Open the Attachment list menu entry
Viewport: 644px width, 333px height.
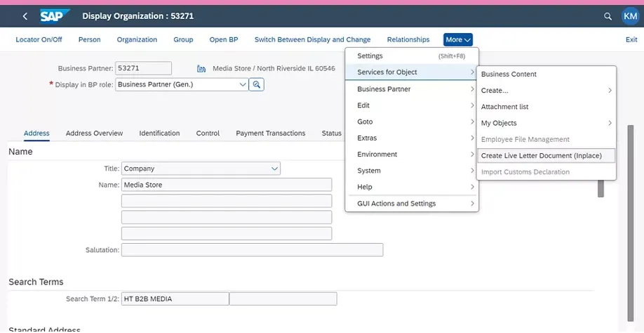pos(504,107)
